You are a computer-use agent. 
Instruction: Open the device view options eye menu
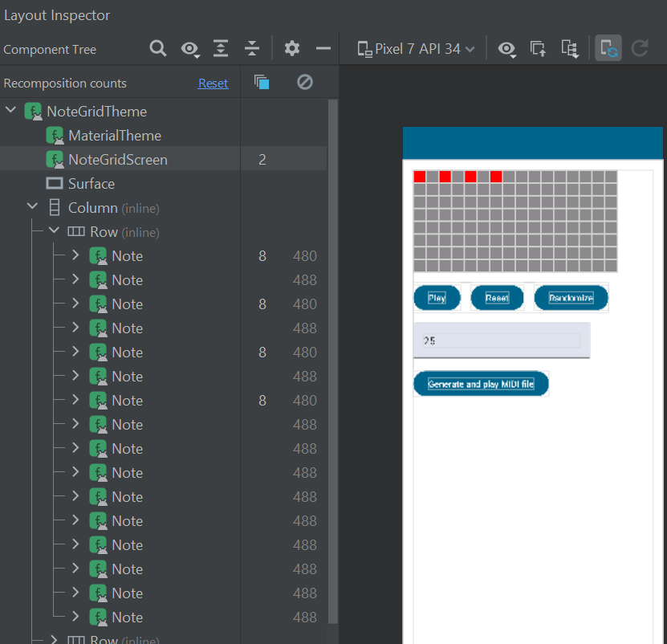(506, 49)
